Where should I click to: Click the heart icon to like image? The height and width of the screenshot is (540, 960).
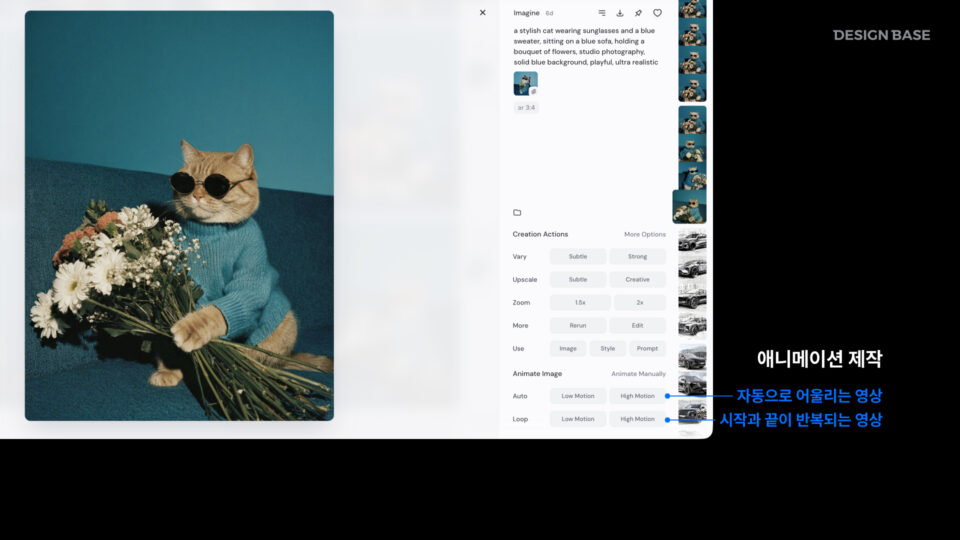pos(657,13)
